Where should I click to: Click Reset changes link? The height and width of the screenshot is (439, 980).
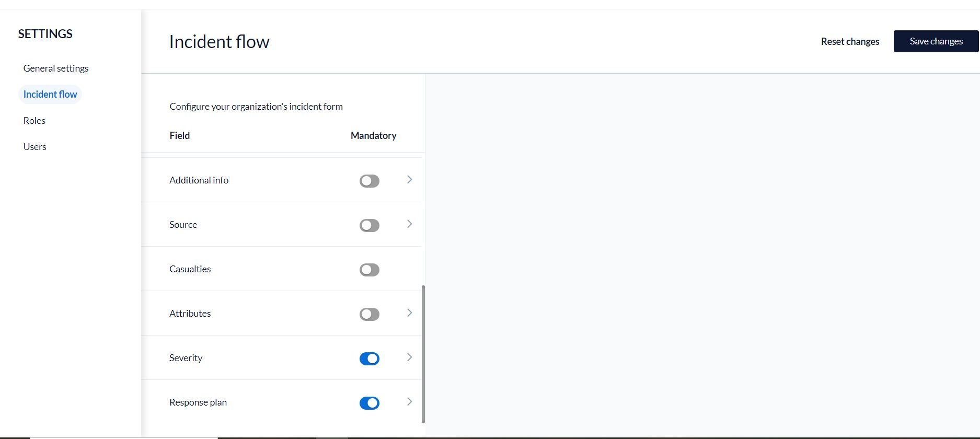(850, 42)
